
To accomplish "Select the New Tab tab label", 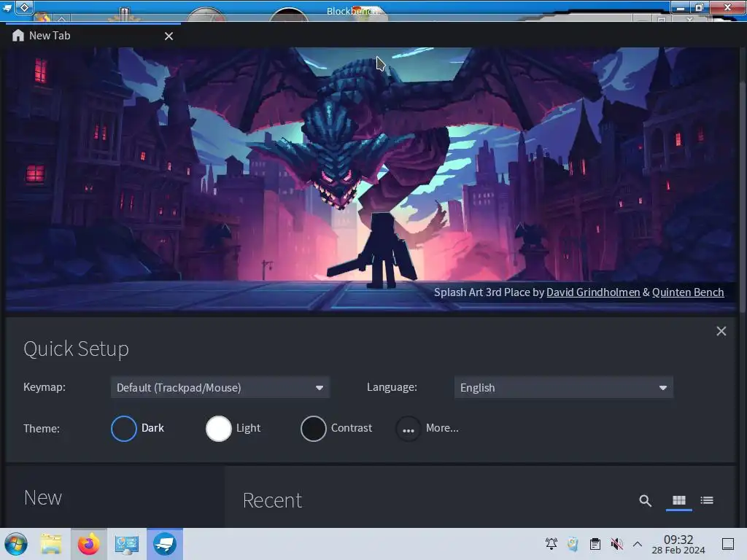I will pyautogui.click(x=50, y=36).
